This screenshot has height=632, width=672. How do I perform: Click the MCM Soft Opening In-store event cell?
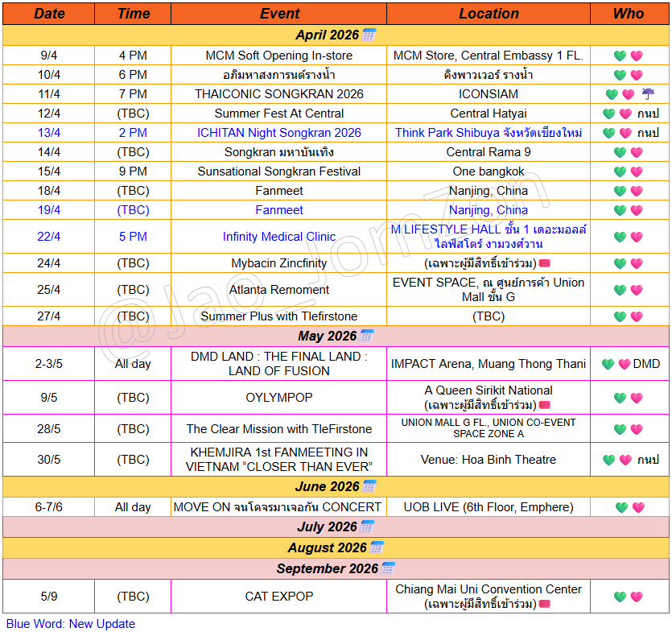pyautogui.click(x=279, y=56)
